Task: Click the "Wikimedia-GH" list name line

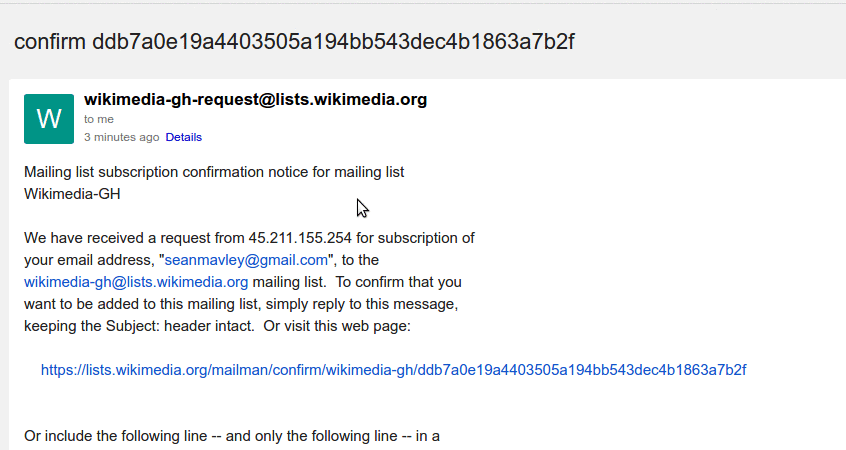Action: pyautogui.click(x=71, y=194)
